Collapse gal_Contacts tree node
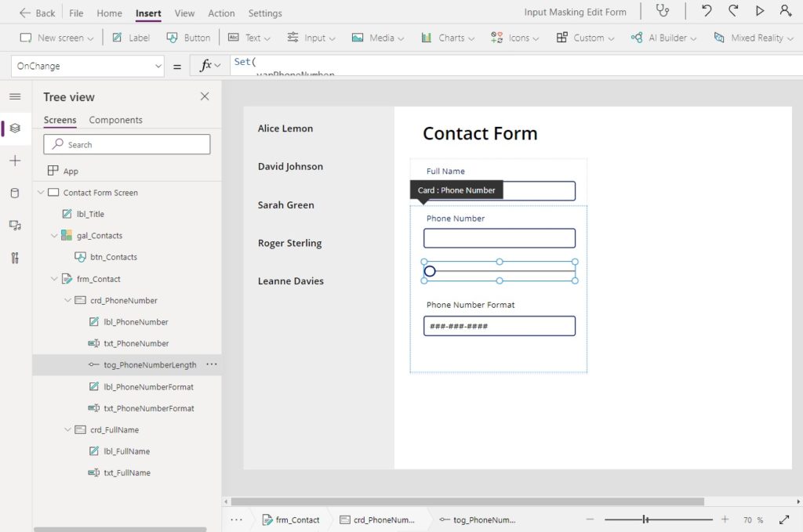Viewport: 803px width, 532px height. (x=54, y=235)
